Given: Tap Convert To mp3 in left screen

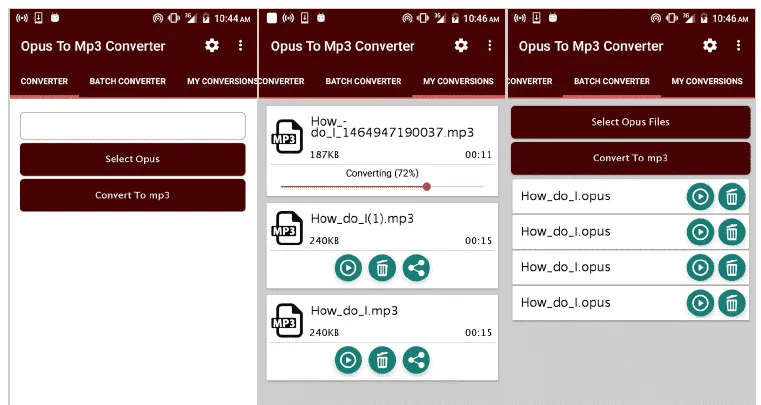Looking at the screenshot, I should (132, 195).
